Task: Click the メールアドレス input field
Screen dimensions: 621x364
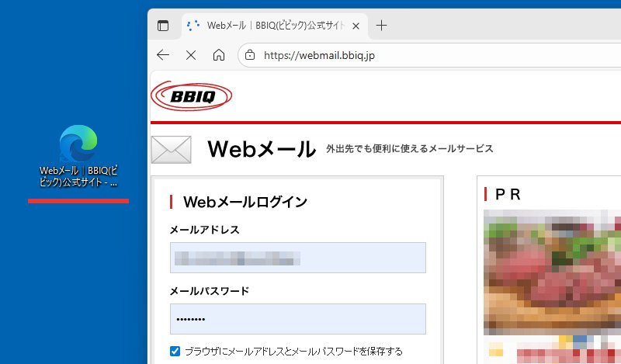Action: [x=297, y=258]
